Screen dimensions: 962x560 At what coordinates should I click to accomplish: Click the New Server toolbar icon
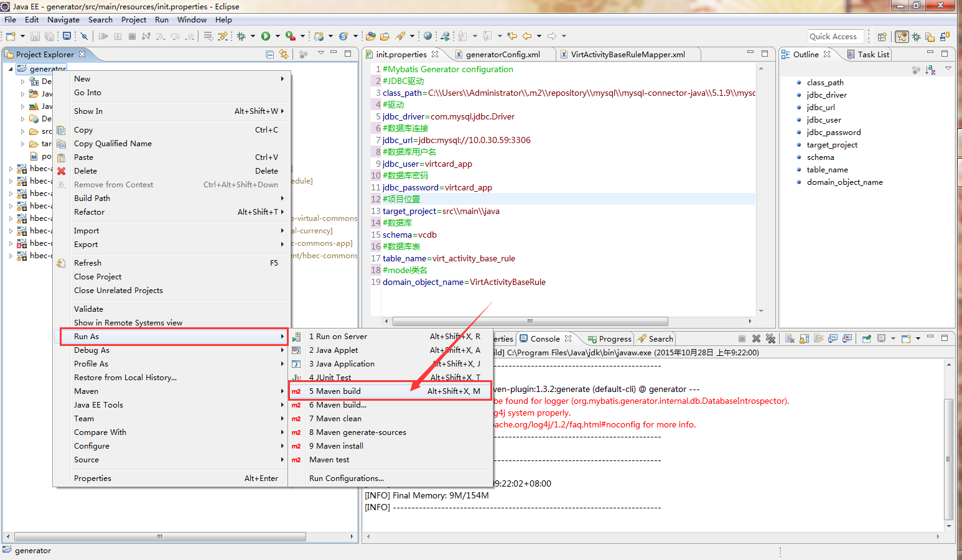coord(319,36)
